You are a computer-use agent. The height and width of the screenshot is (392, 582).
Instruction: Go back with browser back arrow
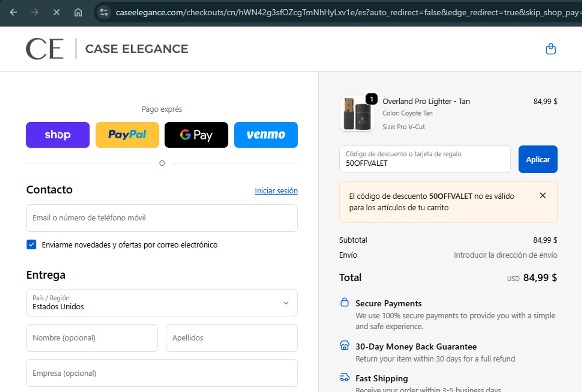[14, 12]
